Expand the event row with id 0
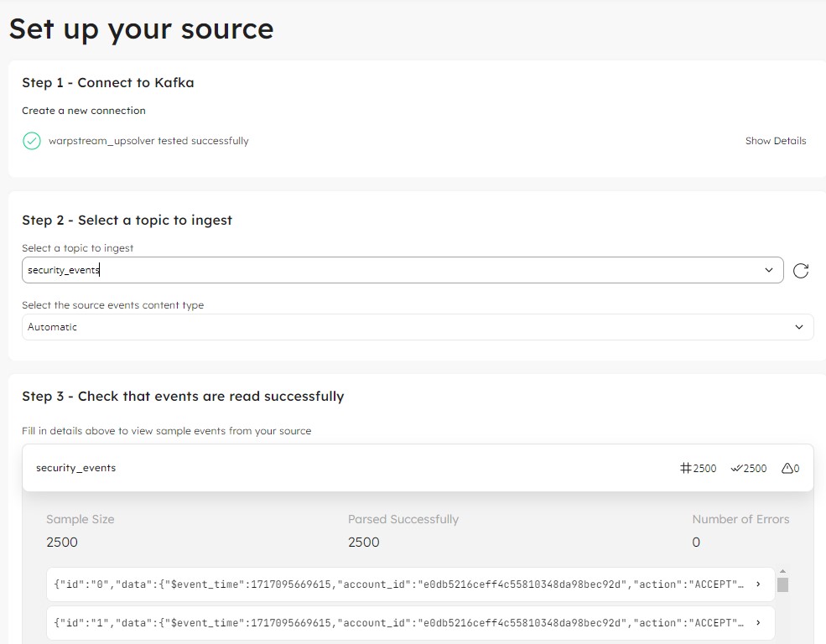This screenshot has width=826, height=644. [758, 584]
